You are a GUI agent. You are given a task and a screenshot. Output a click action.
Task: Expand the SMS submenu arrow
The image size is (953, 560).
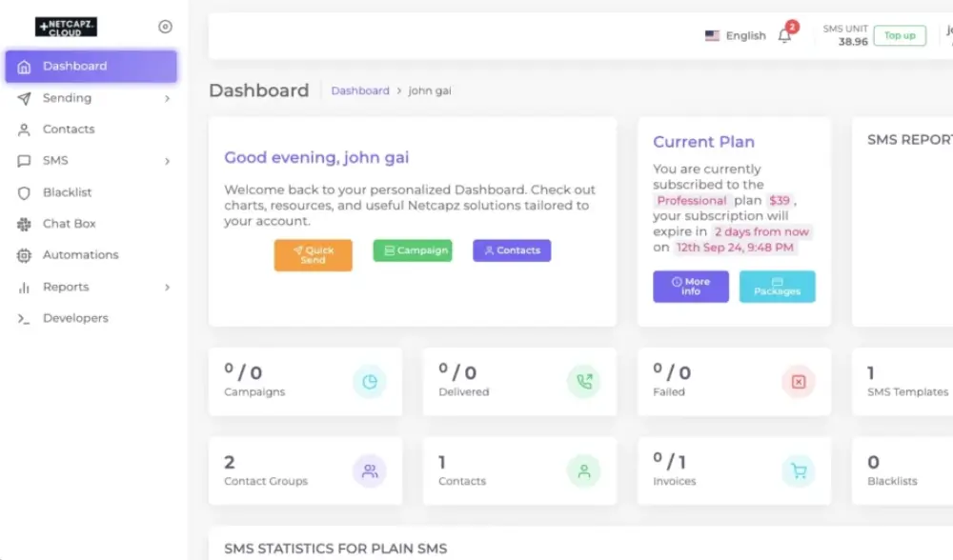pyautogui.click(x=167, y=161)
